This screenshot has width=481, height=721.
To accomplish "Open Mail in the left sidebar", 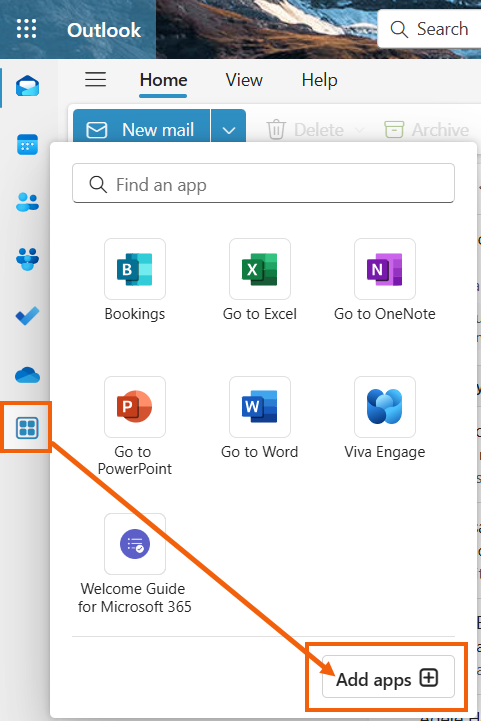I will 28,86.
